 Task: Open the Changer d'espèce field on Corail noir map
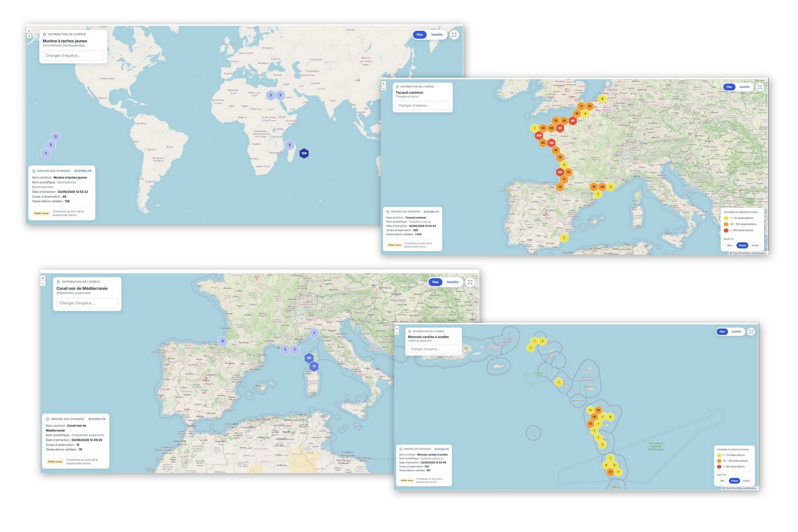coord(87,303)
